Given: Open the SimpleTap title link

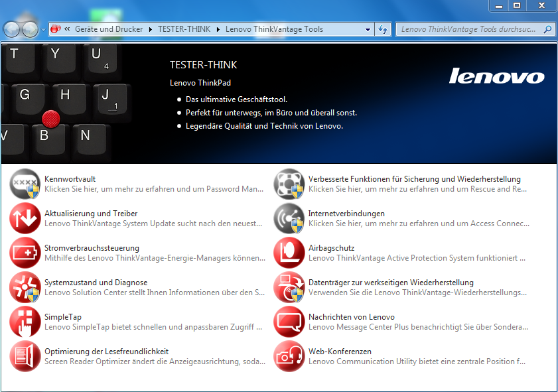Looking at the screenshot, I should [63, 317].
